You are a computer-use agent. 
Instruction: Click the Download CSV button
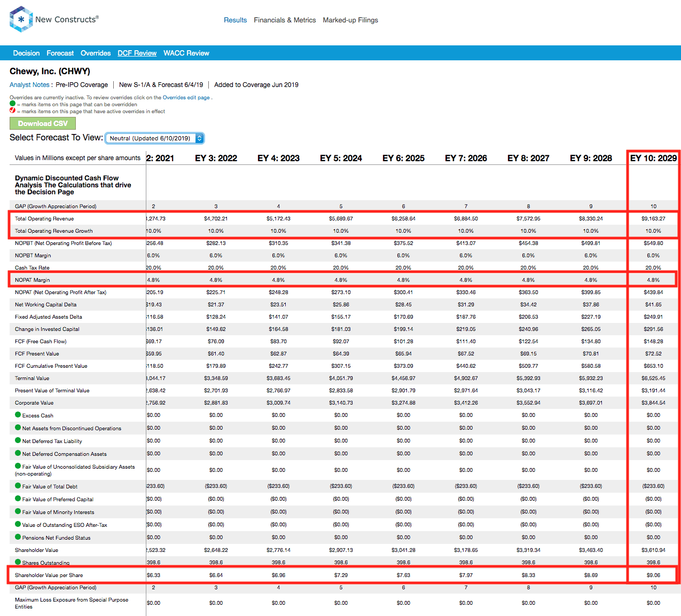tap(43, 123)
